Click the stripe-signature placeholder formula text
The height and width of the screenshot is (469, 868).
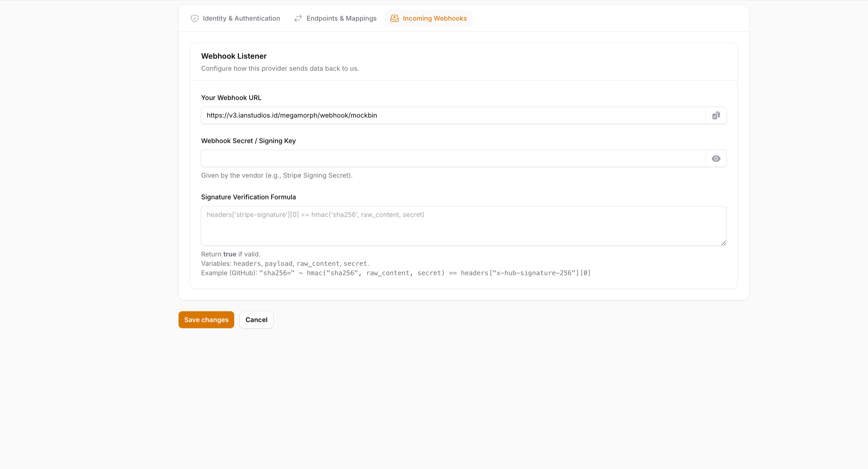(x=316, y=214)
